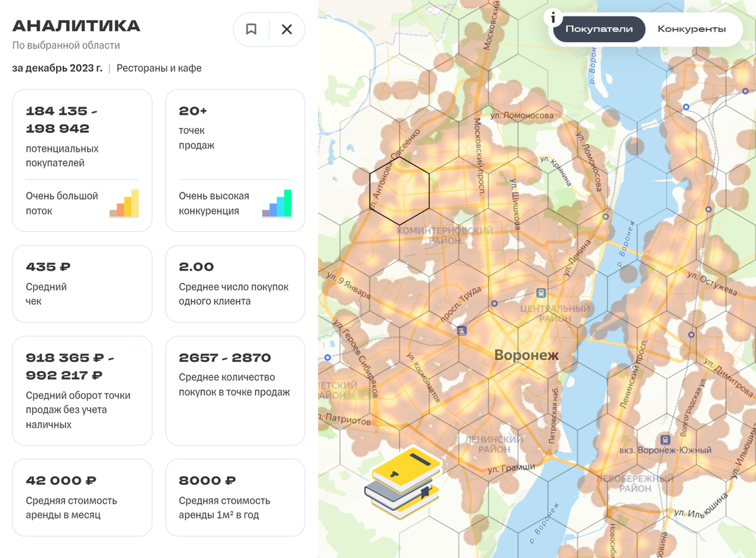Close the Аналитика panel

(287, 29)
